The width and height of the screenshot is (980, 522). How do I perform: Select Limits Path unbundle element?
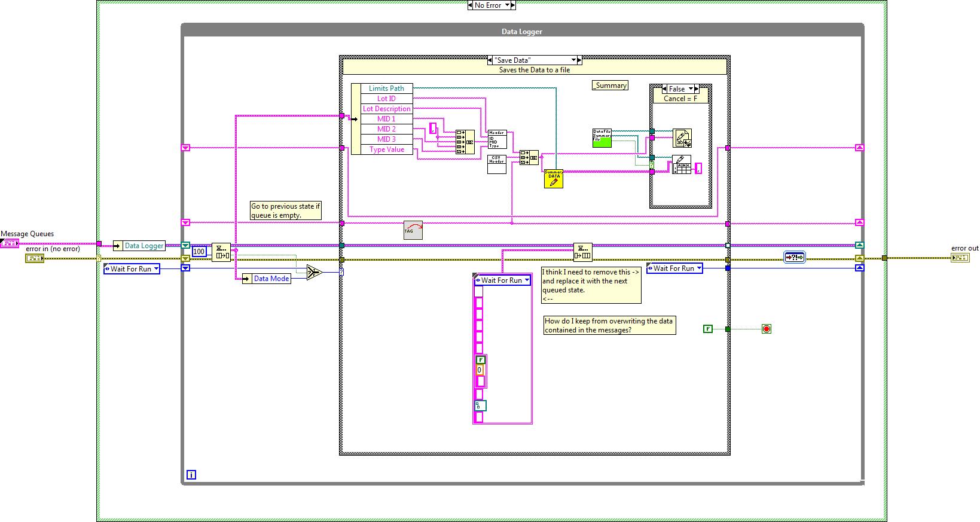387,88
